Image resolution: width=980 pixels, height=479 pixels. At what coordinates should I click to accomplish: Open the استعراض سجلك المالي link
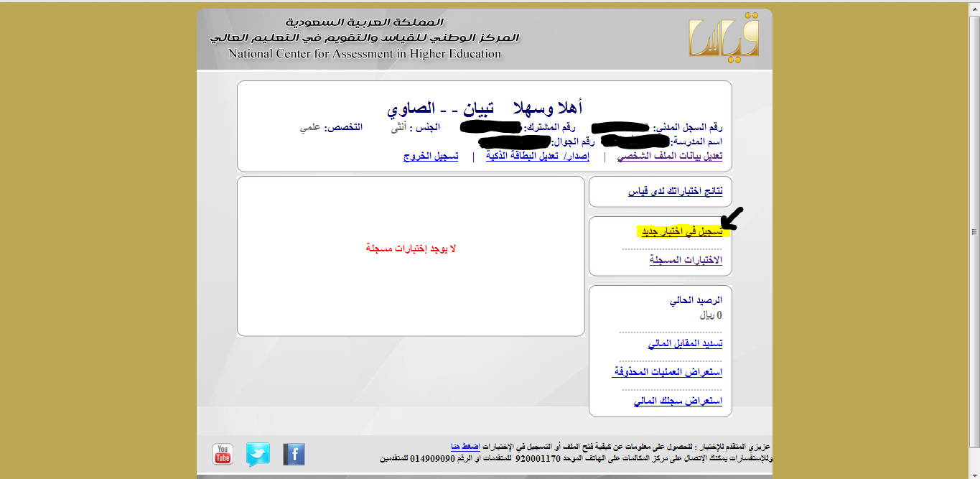click(678, 401)
